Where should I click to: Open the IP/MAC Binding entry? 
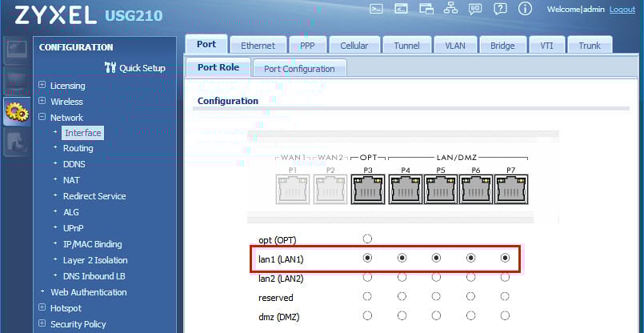93,244
